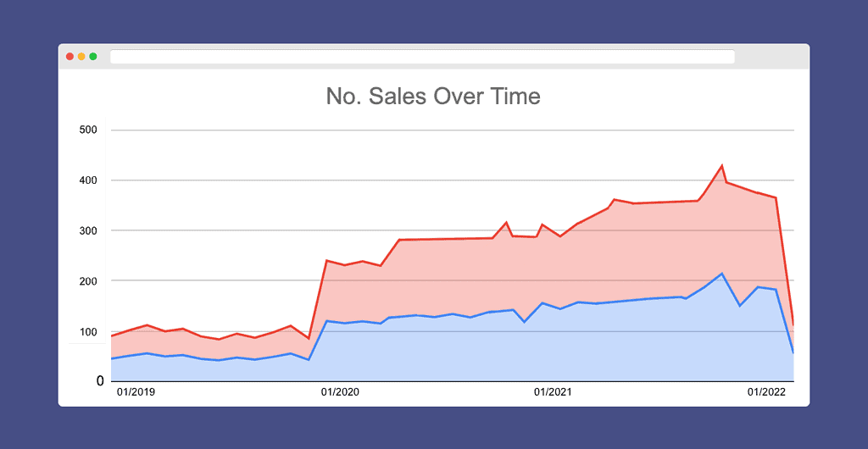The height and width of the screenshot is (449, 868).
Task: Click the highest peak of the blue line
Action: click(x=721, y=274)
